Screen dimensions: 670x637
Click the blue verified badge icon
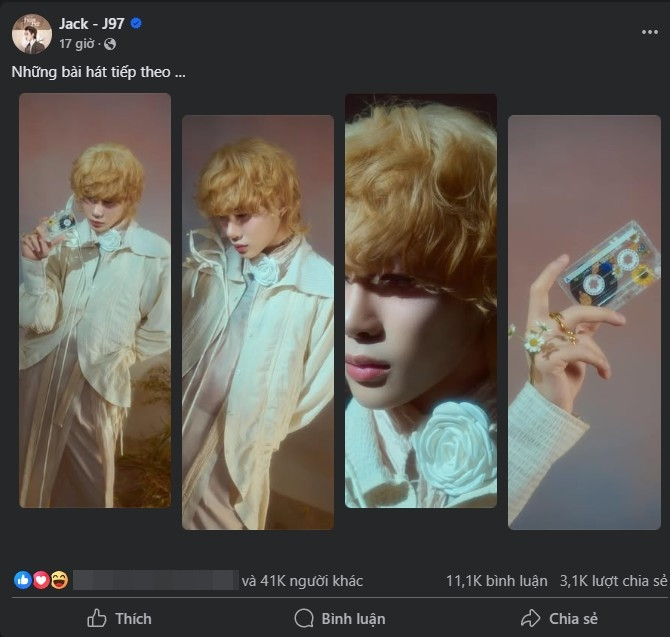[136, 24]
